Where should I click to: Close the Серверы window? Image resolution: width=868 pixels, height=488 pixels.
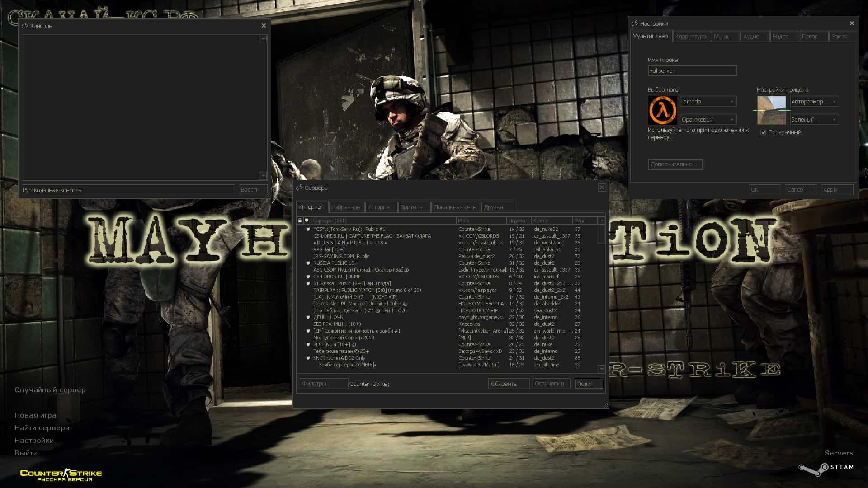click(602, 188)
